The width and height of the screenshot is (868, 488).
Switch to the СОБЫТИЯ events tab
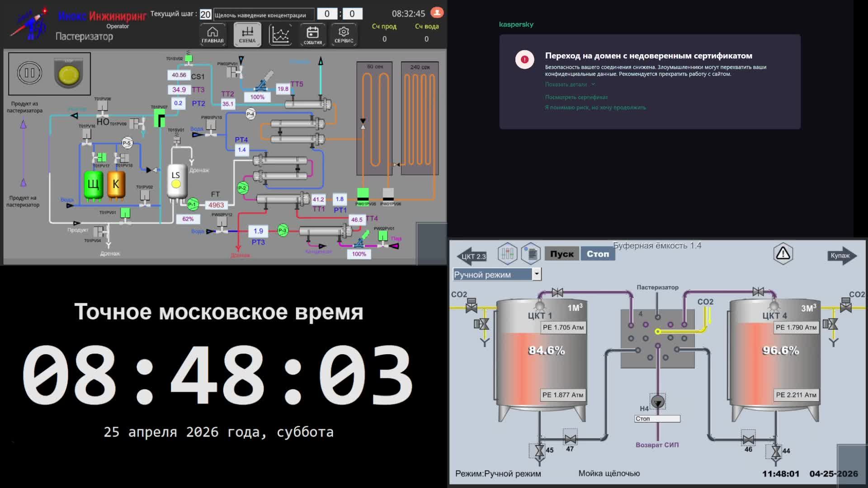coord(313,35)
